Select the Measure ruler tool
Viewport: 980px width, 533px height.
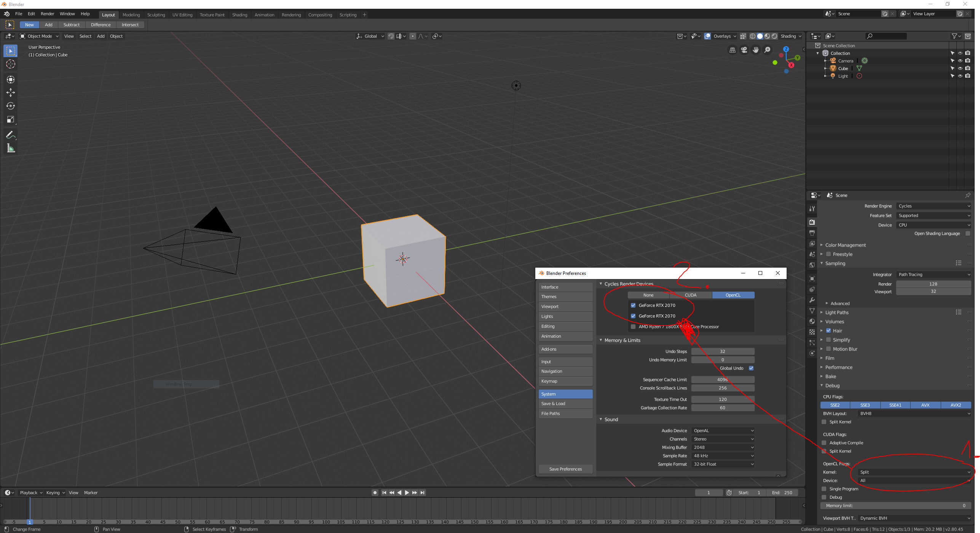pos(10,148)
